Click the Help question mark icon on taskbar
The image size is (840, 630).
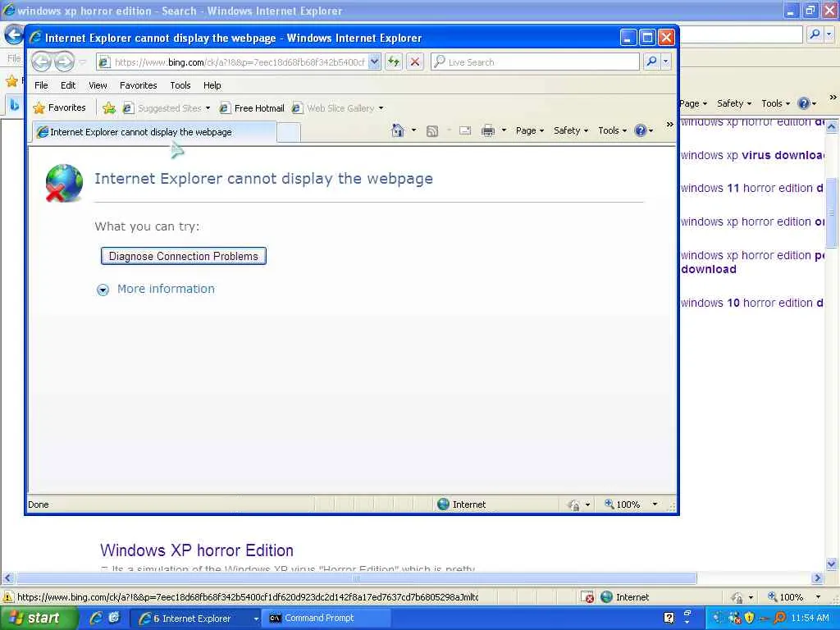pos(669,618)
